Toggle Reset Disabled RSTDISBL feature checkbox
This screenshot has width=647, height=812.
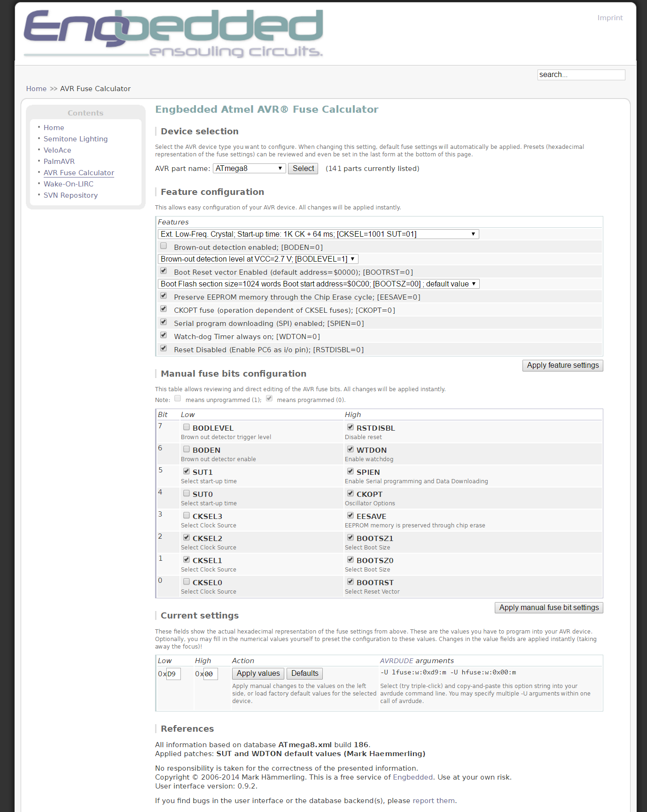tap(164, 348)
